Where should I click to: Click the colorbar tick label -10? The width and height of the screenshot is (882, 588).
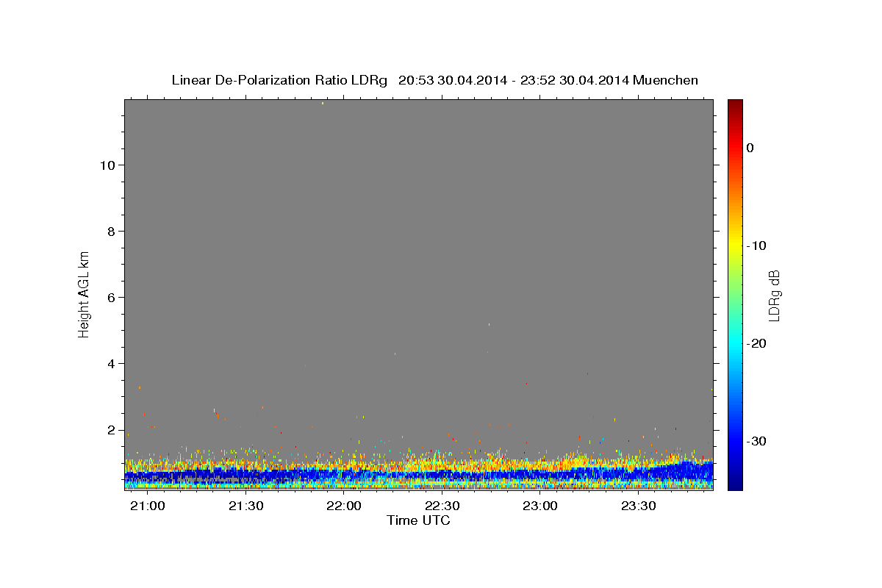[756, 245]
